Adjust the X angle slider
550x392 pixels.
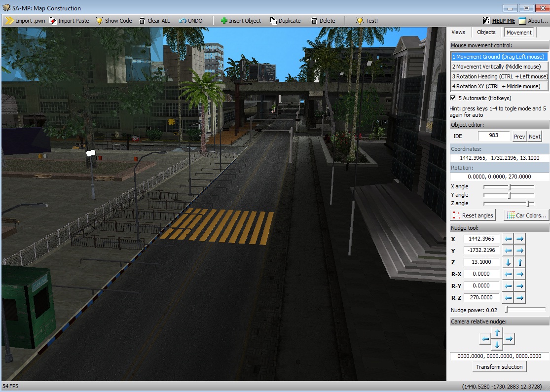pyautogui.click(x=509, y=187)
